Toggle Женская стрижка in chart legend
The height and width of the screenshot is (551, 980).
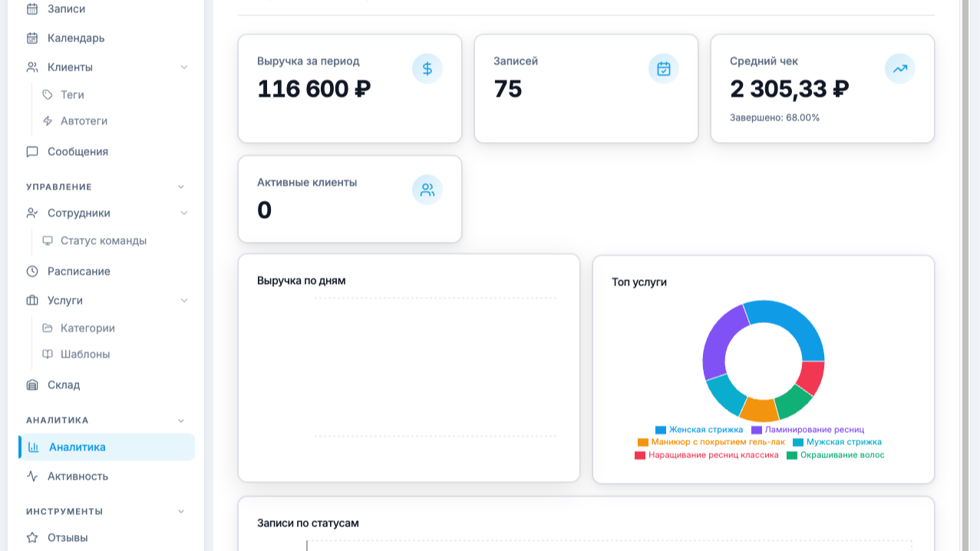point(704,430)
